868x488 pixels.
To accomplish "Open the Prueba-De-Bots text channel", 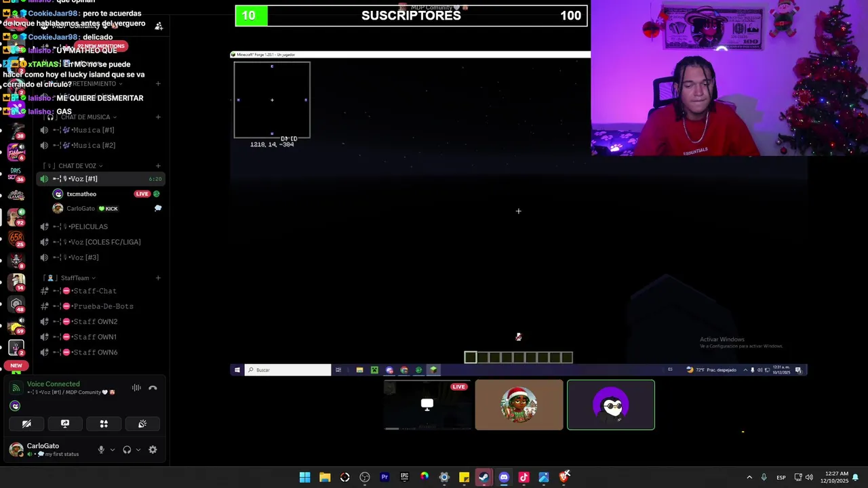I will (100, 306).
